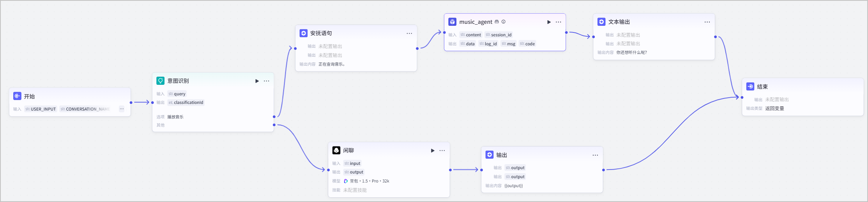This screenshot has width=868, height=202.
Task: Expand hidden inputs in 开始 node
Action: point(122,109)
